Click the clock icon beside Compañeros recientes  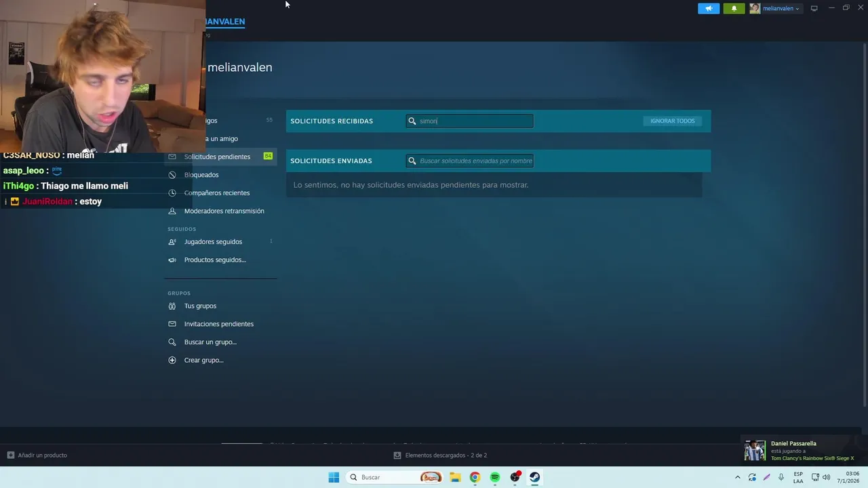pos(172,193)
